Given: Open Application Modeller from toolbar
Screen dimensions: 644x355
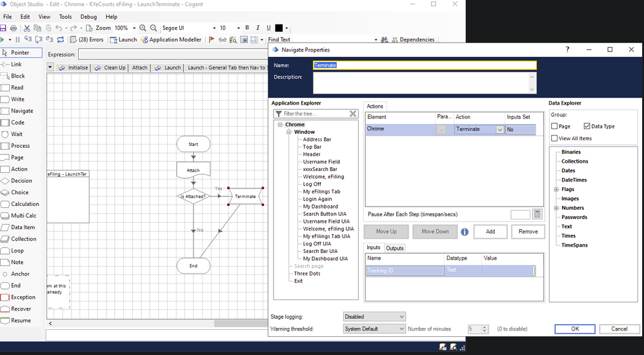Looking at the screenshot, I should (x=171, y=40).
